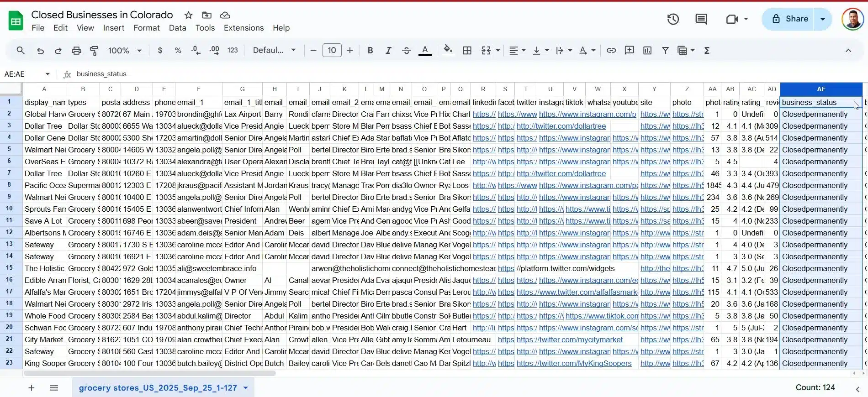Open the File menu
Viewport: 868px width, 397px height.
[38, 28]
